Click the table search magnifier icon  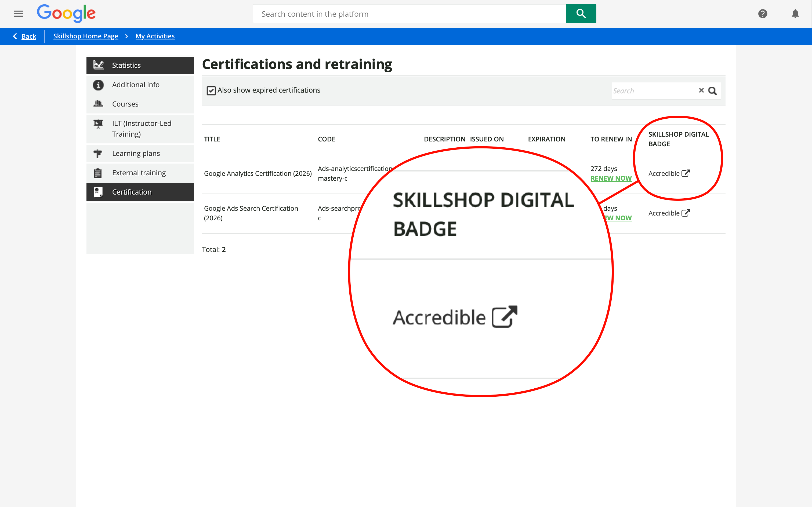click(713, 91)
